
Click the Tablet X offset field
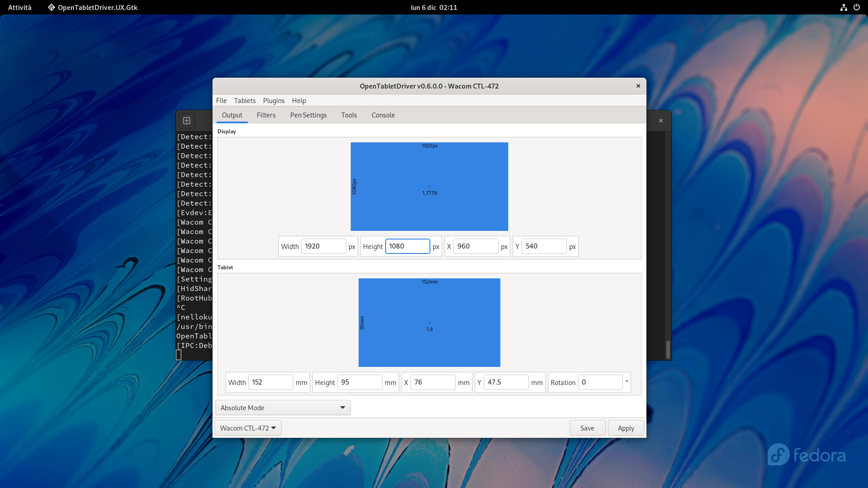click(433, 382)
